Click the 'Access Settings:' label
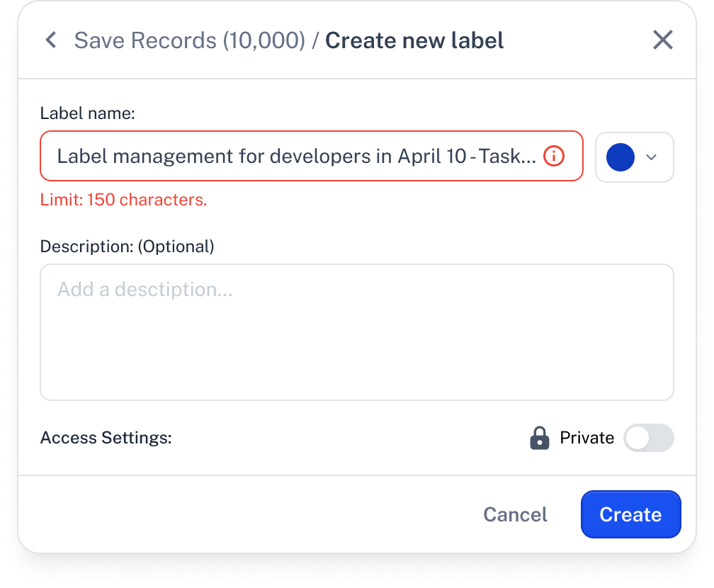714x588 pixels. (106, 438)
